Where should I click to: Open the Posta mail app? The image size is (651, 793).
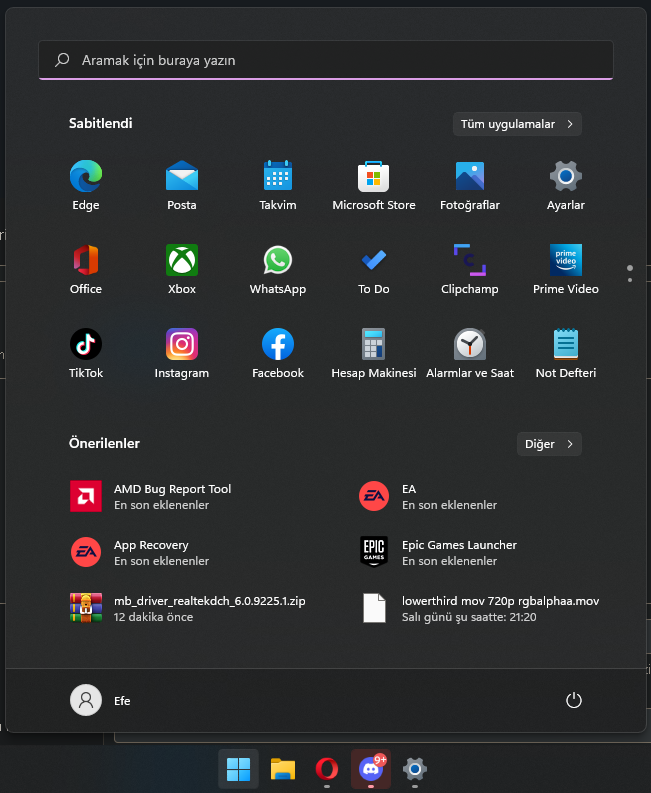click(x=182, y=185)
